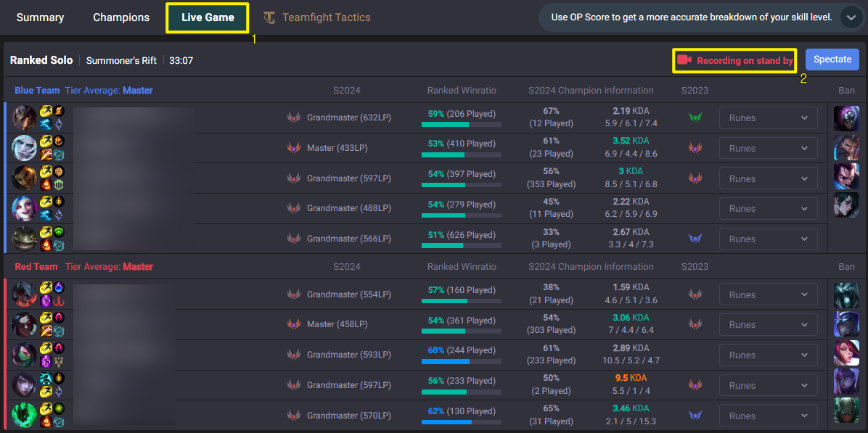Click banned champion beside 554LP Runes dropdown
The width and height of the screenshot is (868, 433).
point(846,294)
